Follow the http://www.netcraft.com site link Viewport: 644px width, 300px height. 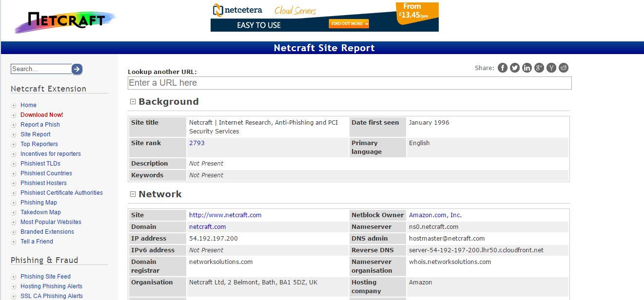pyautogui.click(x=225, y=215)
